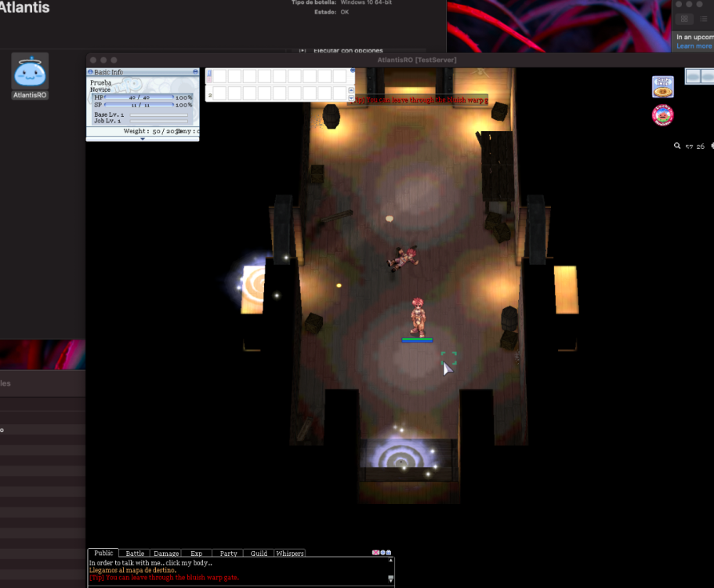Click the fallen NPC body on floor

click(403, 258)
